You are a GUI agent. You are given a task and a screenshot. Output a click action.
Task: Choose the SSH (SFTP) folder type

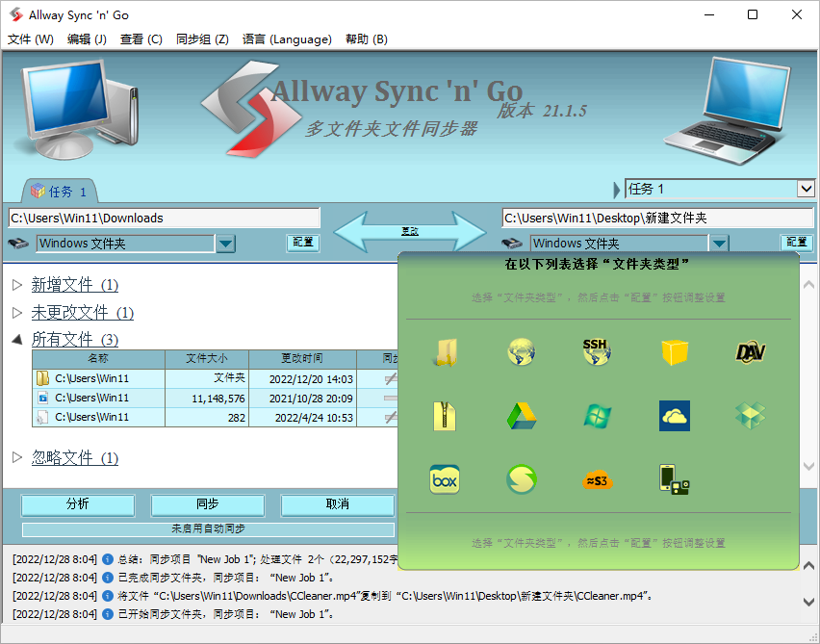click(x=597, y=351)
